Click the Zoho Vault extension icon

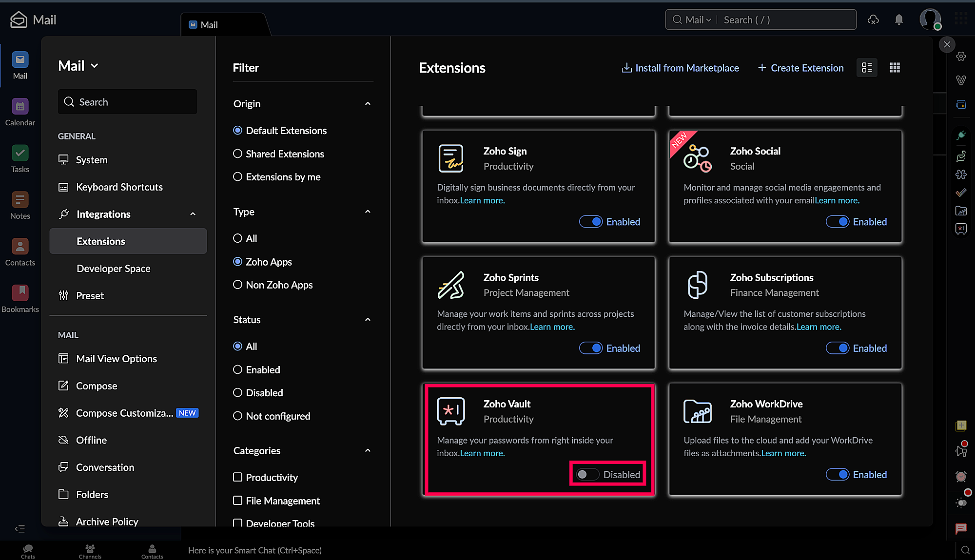coord(451,411)
